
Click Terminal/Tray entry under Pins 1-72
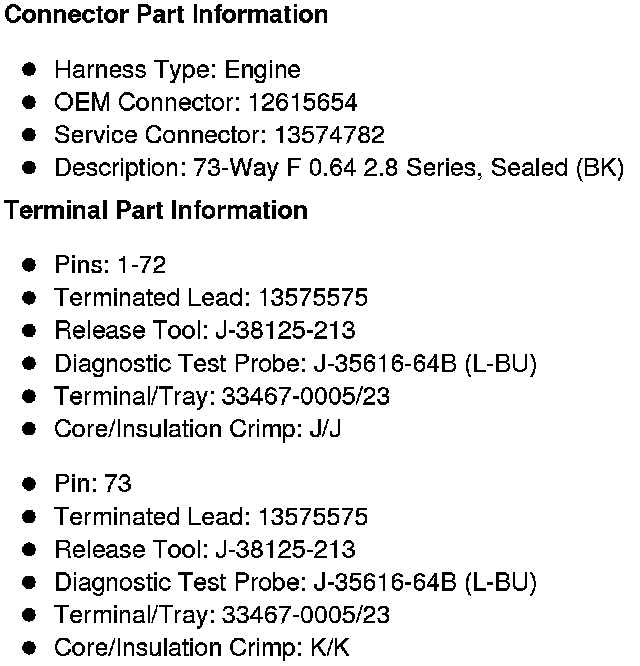pyautogui.click(x=222, y=397)
